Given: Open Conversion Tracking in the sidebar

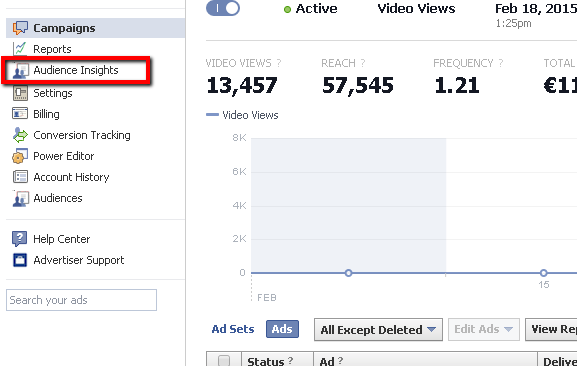Looking at the screenshot, I should coord(82,135).
